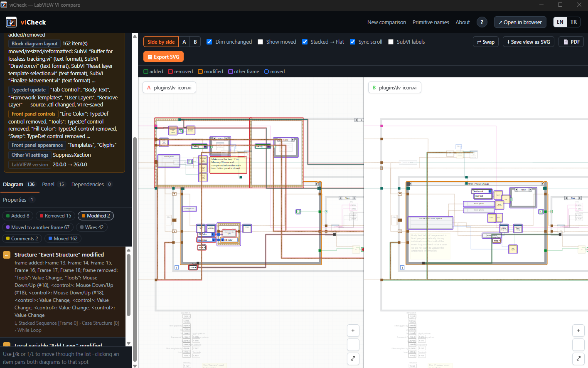
Task: Fit diagram A to view
Action: pos(353,358)
